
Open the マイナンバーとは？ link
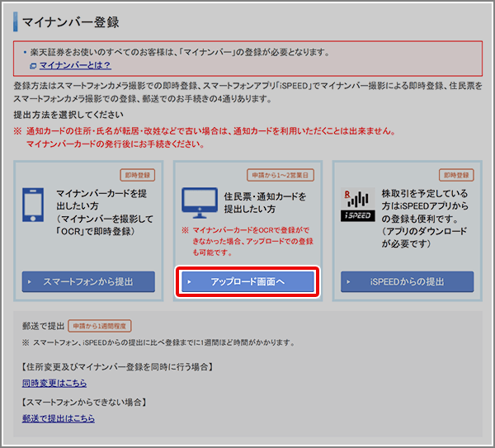coord(75,65)
